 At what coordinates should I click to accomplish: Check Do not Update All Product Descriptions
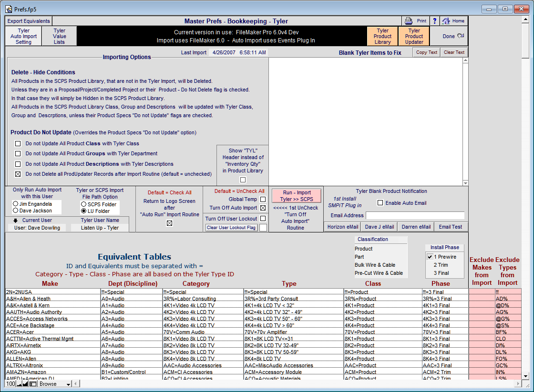coord(18,164)
